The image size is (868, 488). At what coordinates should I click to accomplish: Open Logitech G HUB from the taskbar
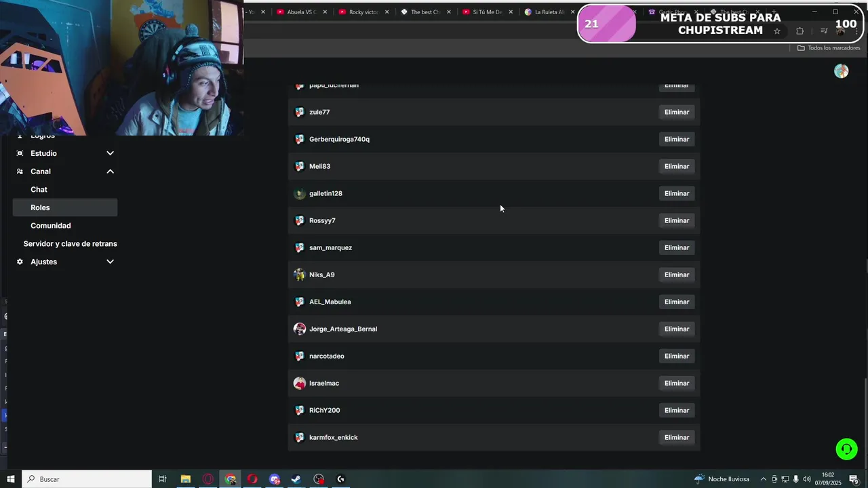(x=341, y=479)
